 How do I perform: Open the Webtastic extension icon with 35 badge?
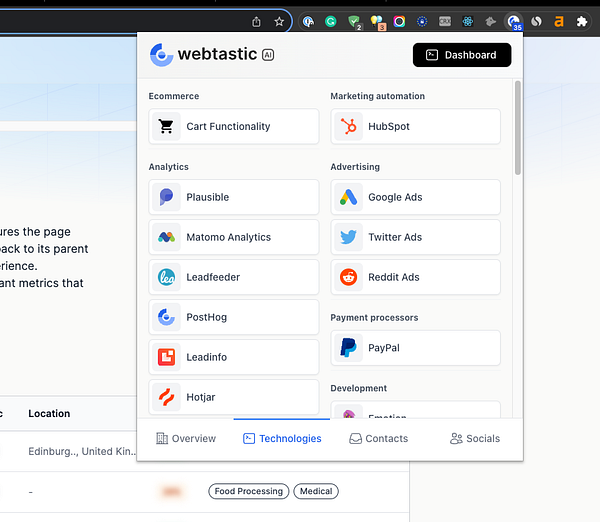click(x=514, y=21)
